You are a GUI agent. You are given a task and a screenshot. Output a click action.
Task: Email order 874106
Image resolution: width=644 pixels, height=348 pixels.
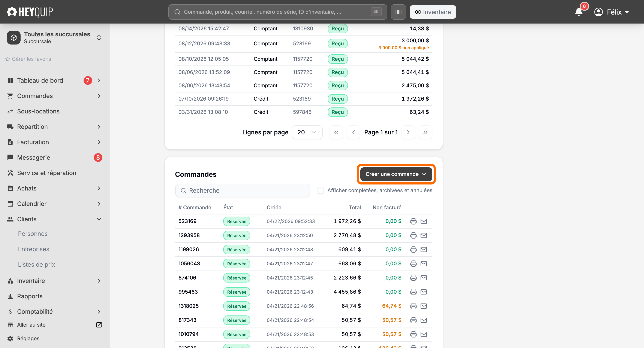pos(424,278)
